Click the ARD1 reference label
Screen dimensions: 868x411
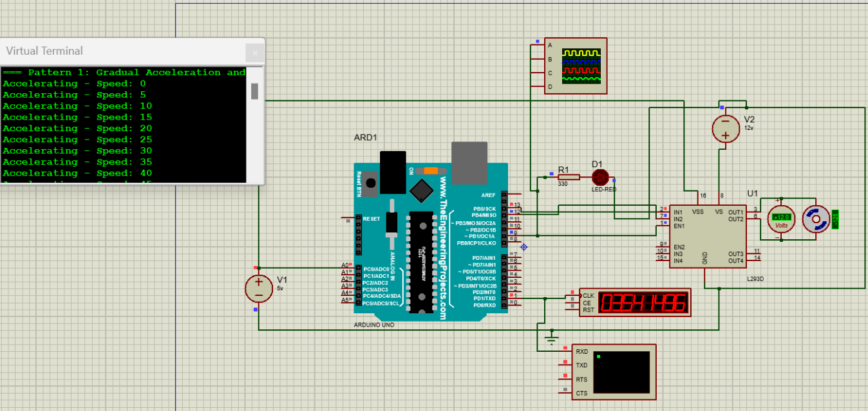click(x=366, y=138)
